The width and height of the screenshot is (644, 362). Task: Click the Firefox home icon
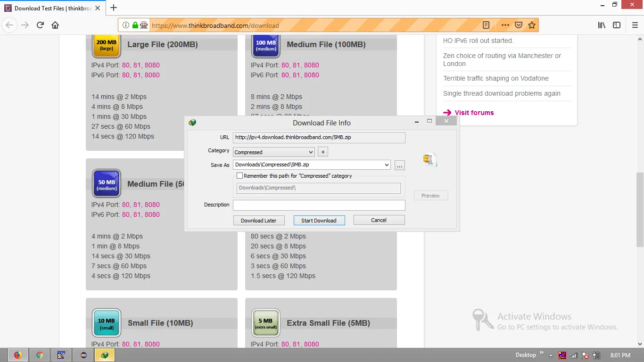pos(55,25)
